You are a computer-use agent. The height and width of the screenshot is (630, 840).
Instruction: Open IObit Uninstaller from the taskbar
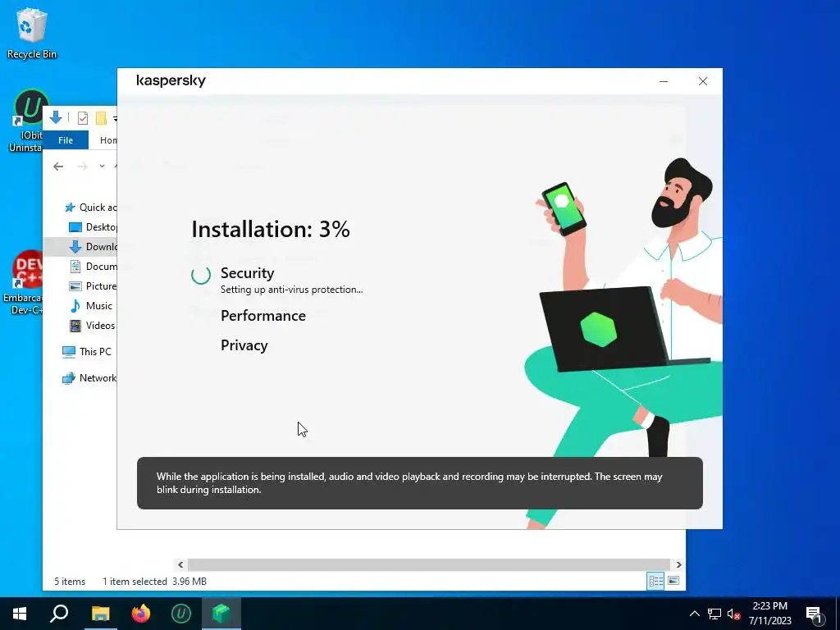[181, 614]
